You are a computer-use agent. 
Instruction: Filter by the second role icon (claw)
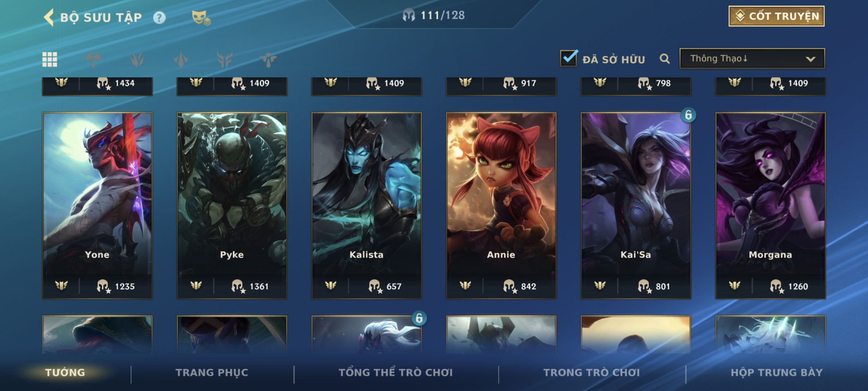[137, 60]
